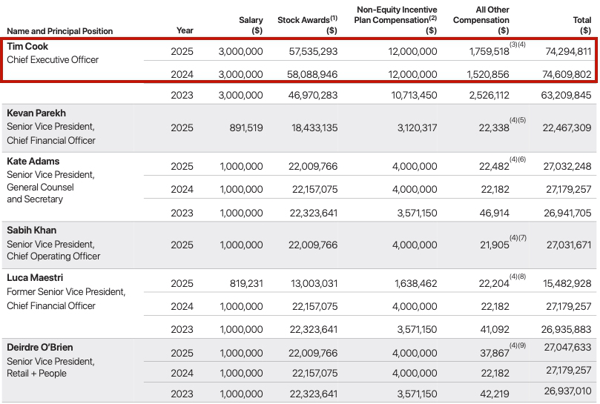Select the Tim Cook name cell
This screenshot has width=600, height=404.
tap(29, 47)
